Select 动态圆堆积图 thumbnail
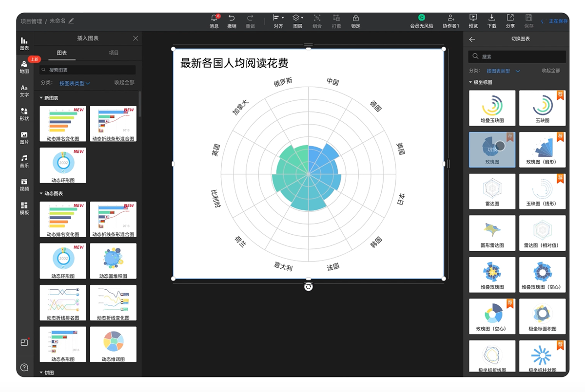 [113, 261]
